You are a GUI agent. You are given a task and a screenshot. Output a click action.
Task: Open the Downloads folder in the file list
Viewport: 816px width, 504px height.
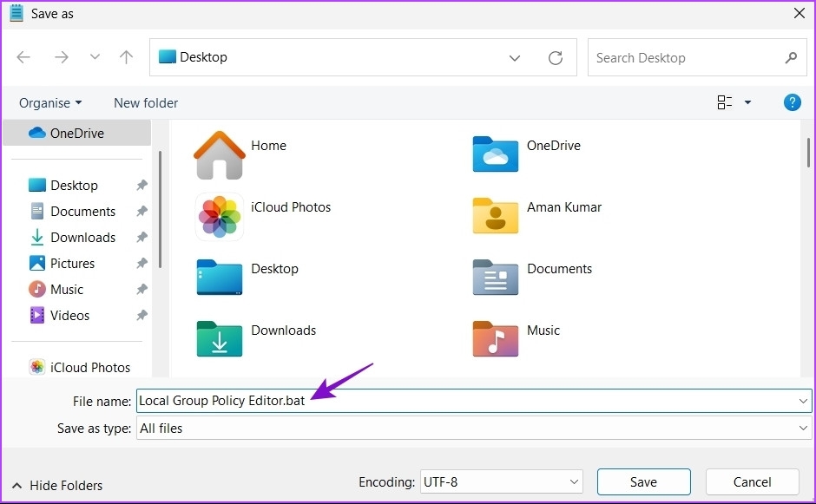point(283,331)
